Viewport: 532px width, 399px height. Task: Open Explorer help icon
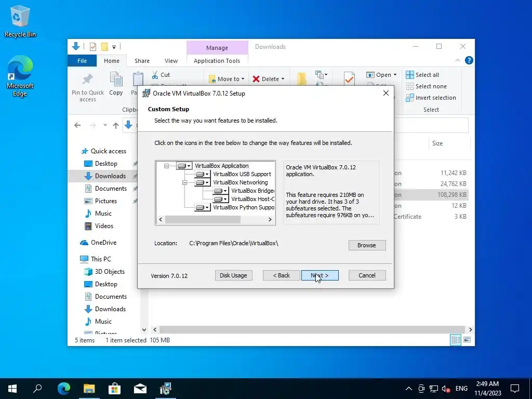pos(469,60)
